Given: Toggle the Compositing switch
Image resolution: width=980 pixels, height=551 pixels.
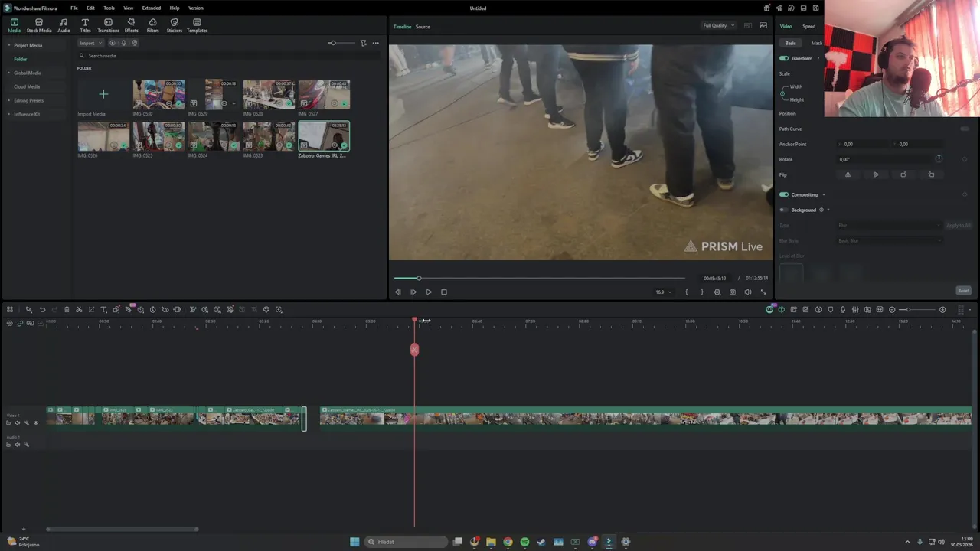Looking at the screenshot, I should coord(784,194).
